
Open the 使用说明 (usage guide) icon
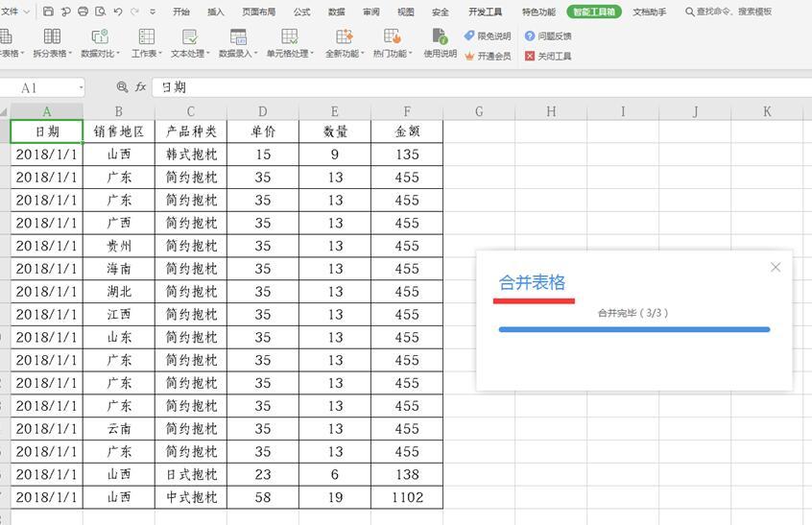click(x=440, y=37)
